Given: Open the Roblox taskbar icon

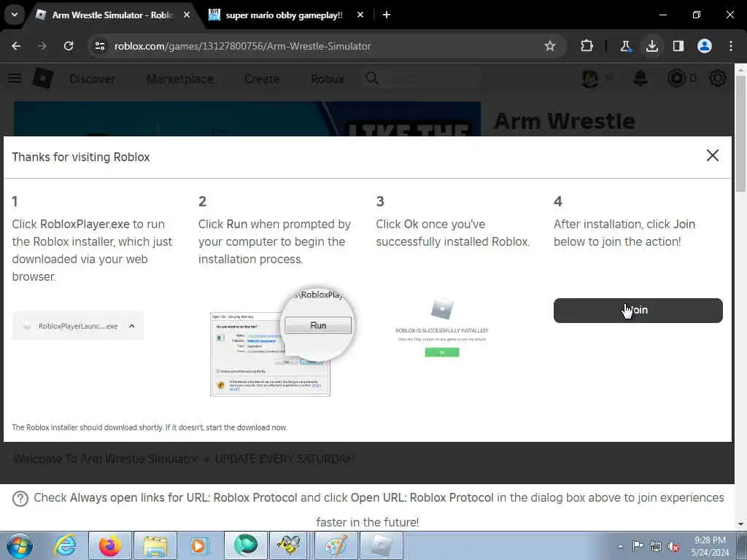Looking at the screenshot, I should pos(382,545).
